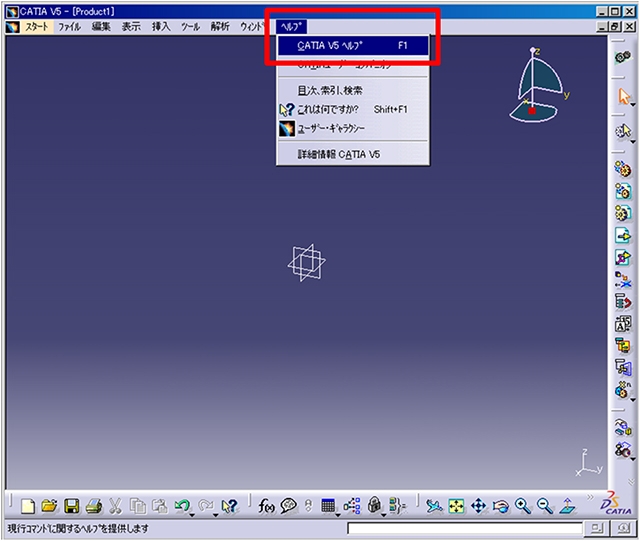Click Existing Component With Positioning icon

click(x=623, y=258)
